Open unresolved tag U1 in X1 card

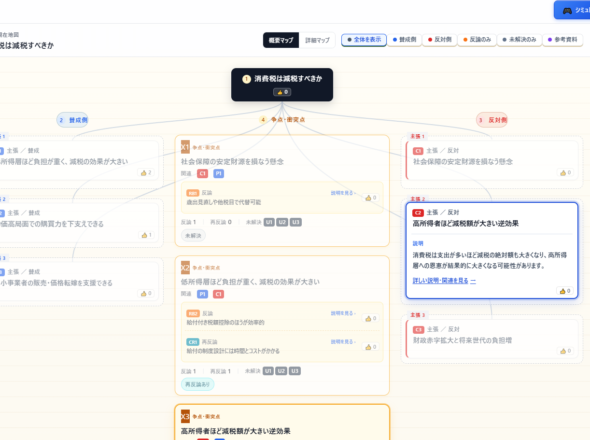(x=269, y=222)
